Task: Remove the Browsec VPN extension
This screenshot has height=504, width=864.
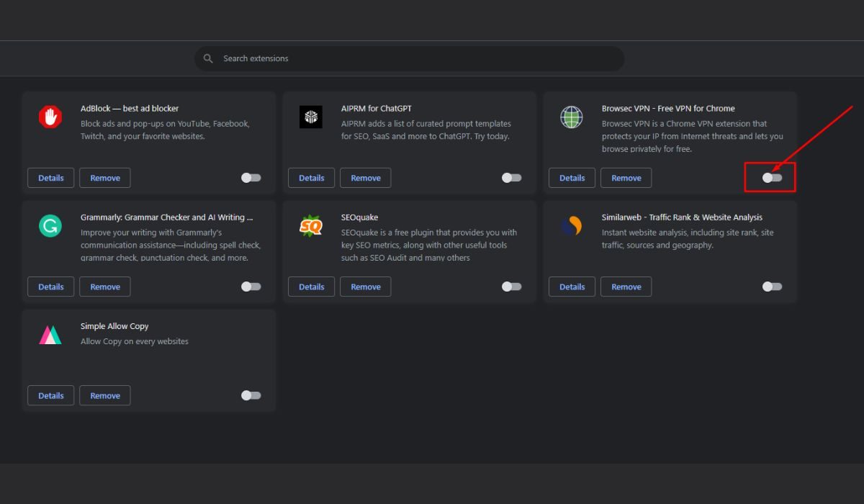Action: [x=626, y=178]
